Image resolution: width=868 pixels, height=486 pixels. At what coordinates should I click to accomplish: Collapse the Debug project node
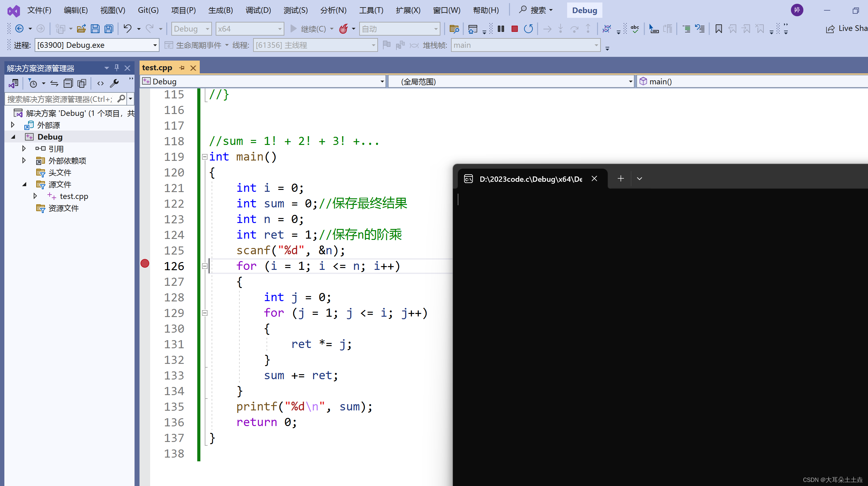pyautogui.click(x=13, y=137)
